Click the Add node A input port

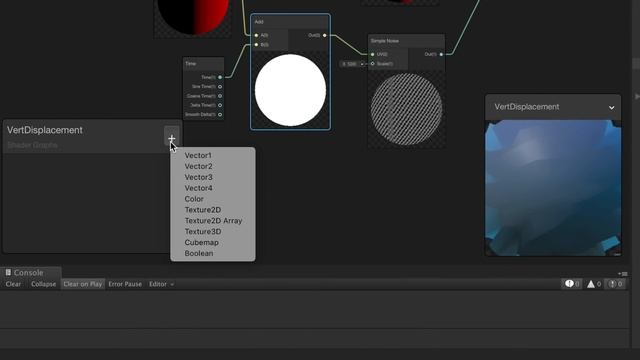pyautogui.click(x=256, y=36)
